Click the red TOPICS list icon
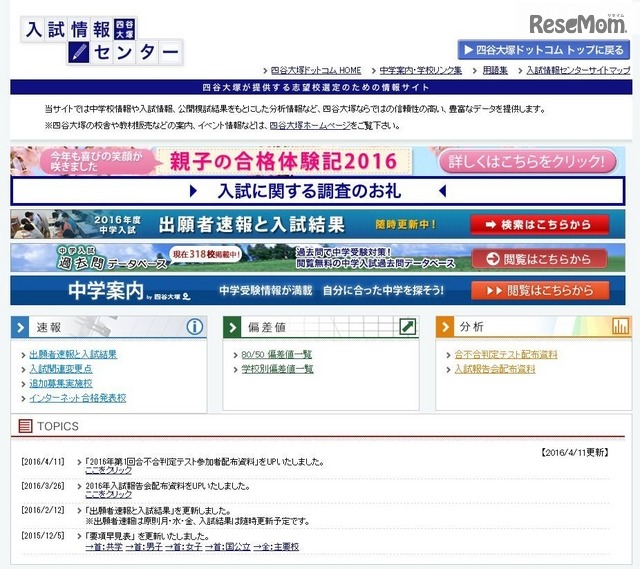Viewport: 640px width, 569px height. point(25,426)
